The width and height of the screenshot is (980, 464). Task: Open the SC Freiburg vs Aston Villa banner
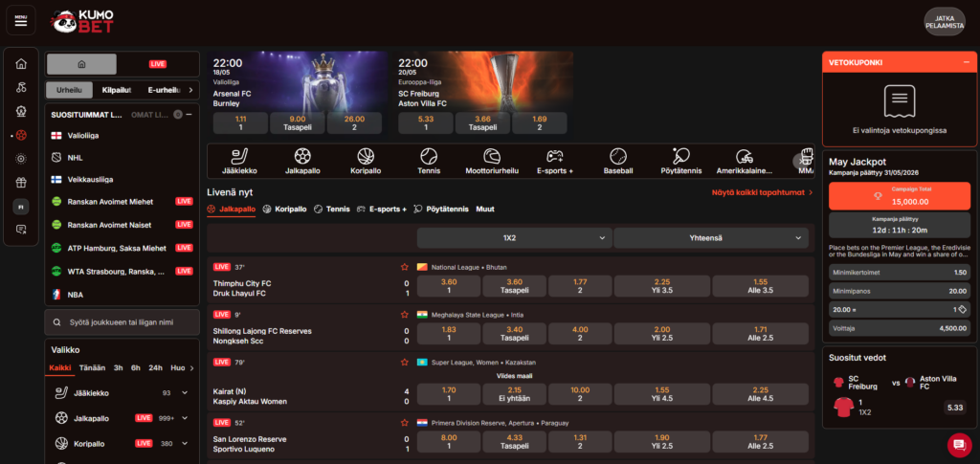[x=483, y=81]
